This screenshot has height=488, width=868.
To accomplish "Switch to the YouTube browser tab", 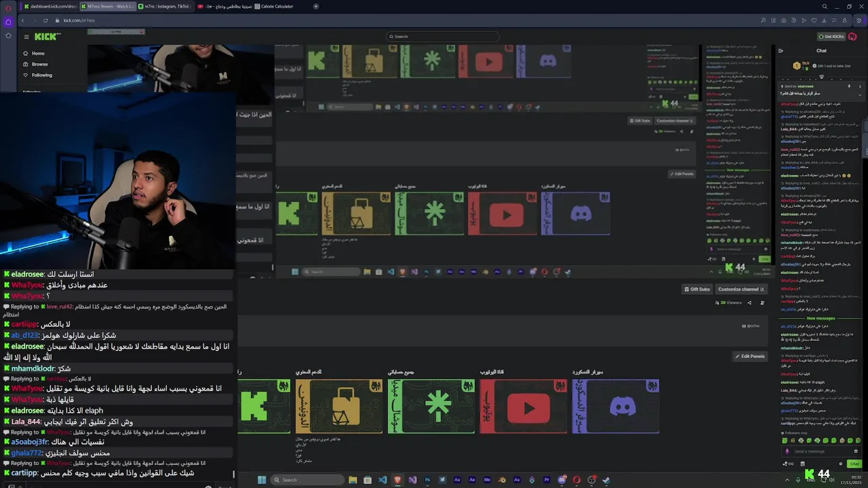I will coord(224,6).
